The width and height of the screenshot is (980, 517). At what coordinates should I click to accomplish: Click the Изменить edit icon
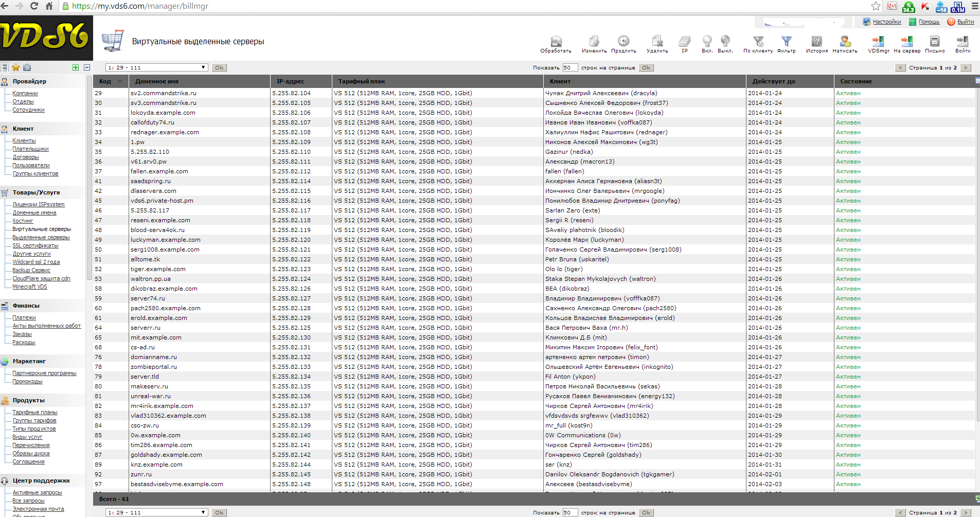(594, 42)
